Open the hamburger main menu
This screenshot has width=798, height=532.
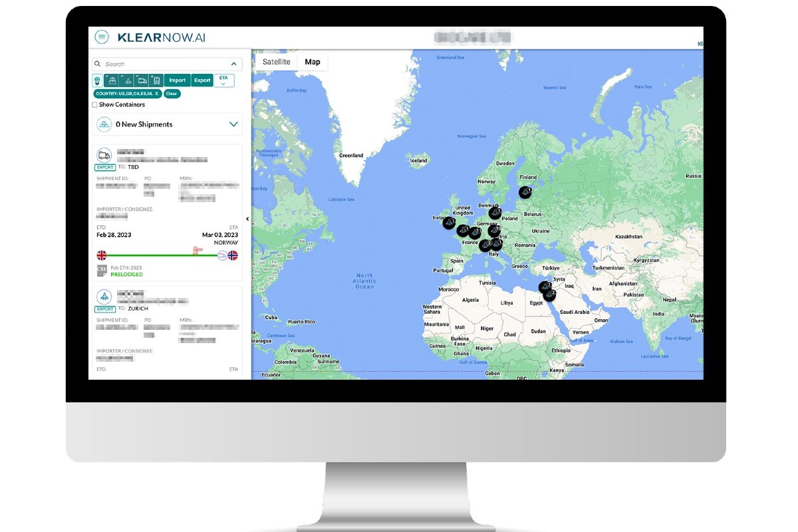point(102,37)
